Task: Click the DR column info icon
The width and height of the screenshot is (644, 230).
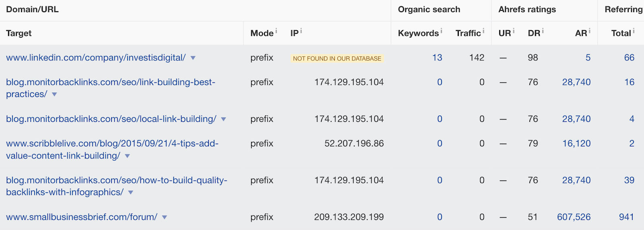Action: point(543,31)
